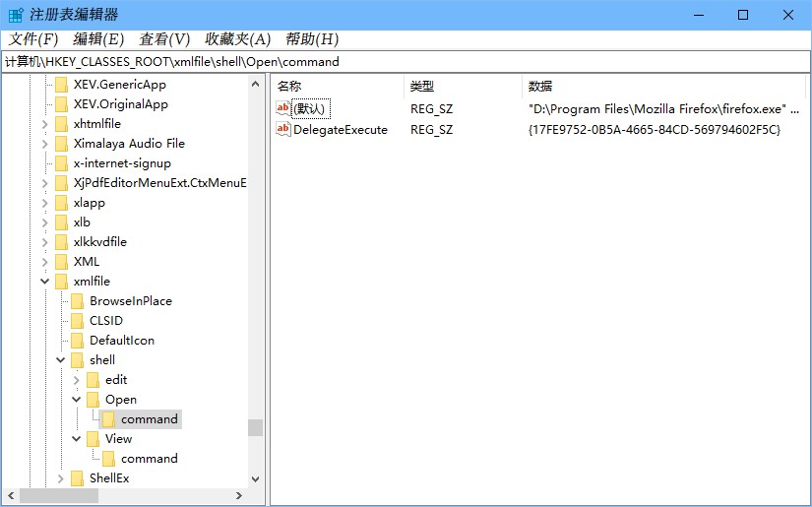Screen dimensions: 812x507
Task: Click the Firefox path data cell
Action: coord(664,108)
